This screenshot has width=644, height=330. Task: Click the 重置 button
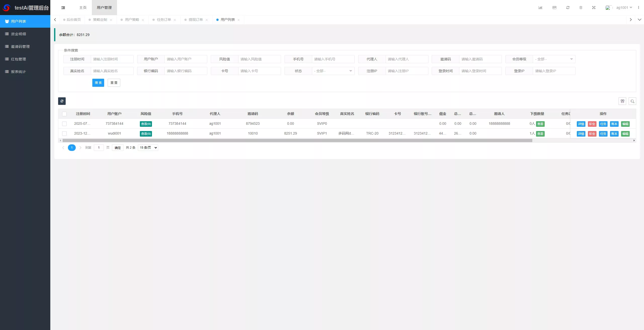pos(114,83)
